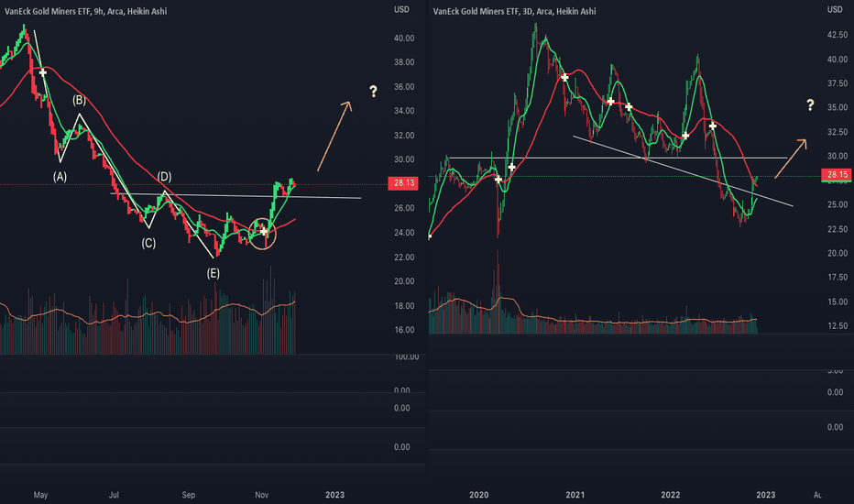Select the (C) wave label
Viewport: 854px width, 504px height.
pos(148,243)
